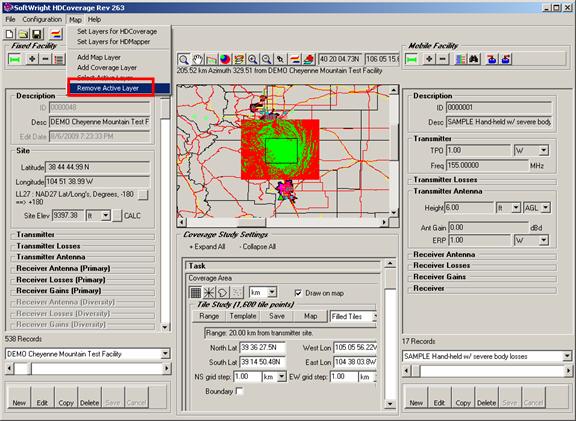Click the green map outline tool icon

point(212,59)
